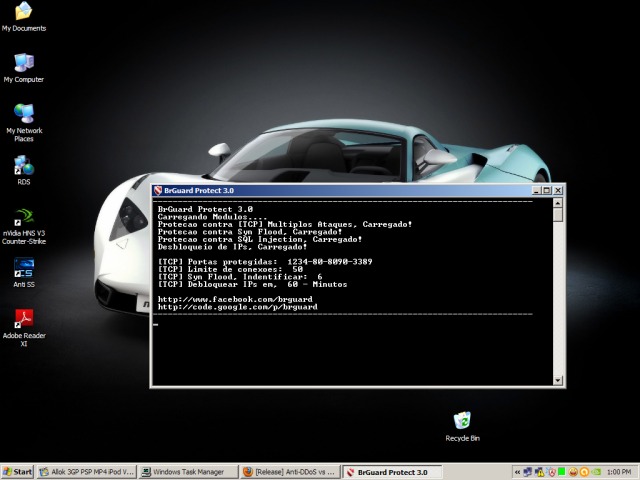Click the system clock showing 1:00 PM

coord(618,471)
